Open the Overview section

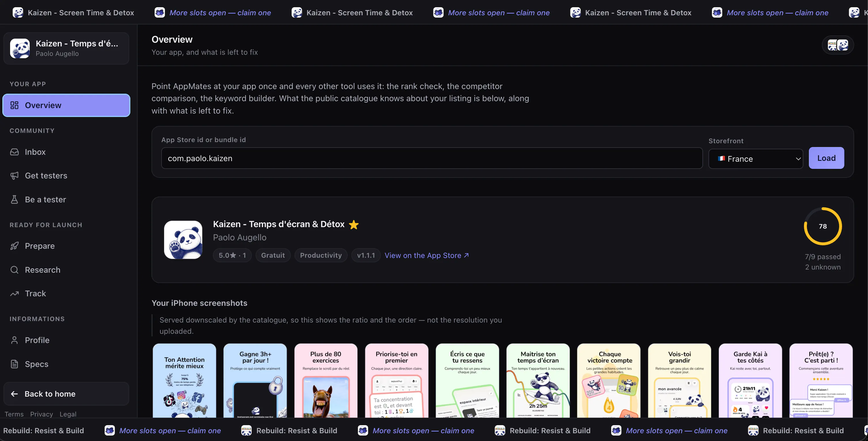tap(66, 105)
